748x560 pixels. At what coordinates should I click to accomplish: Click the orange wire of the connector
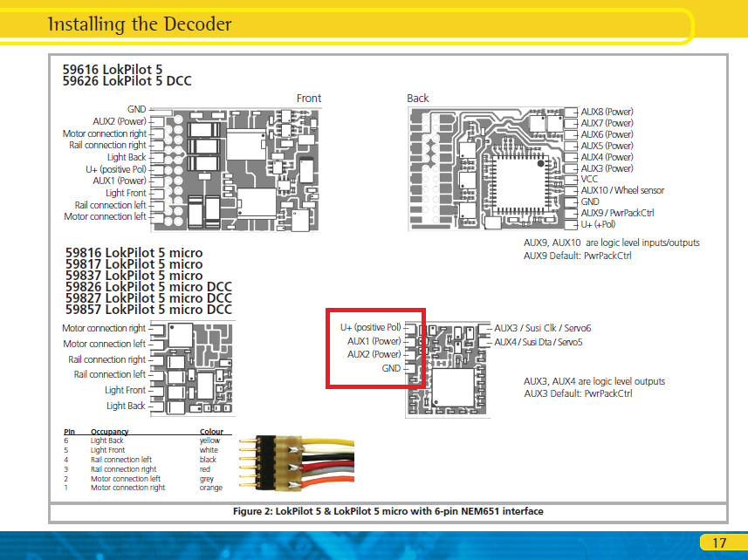(328, 485)
